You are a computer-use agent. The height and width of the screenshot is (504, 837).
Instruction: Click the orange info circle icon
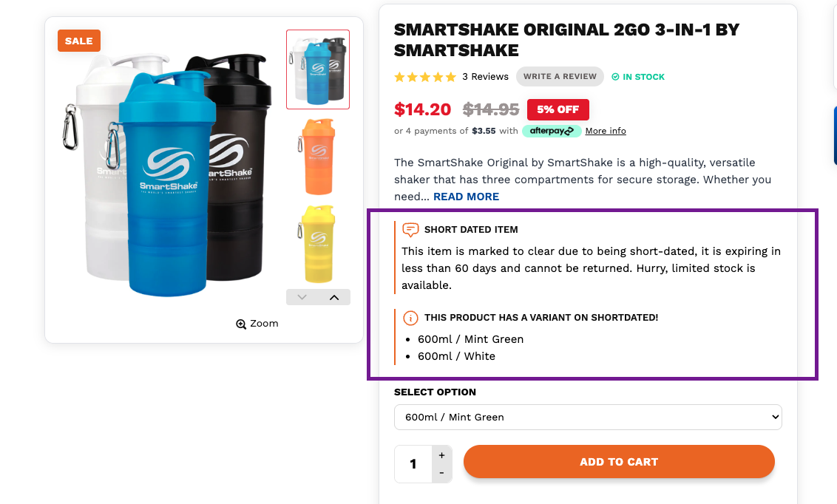410,318
